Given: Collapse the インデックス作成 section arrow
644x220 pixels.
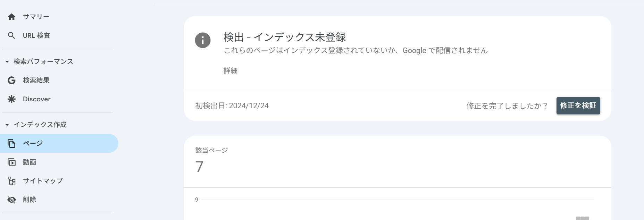Looking at the screenshot, I should (7, 125).
